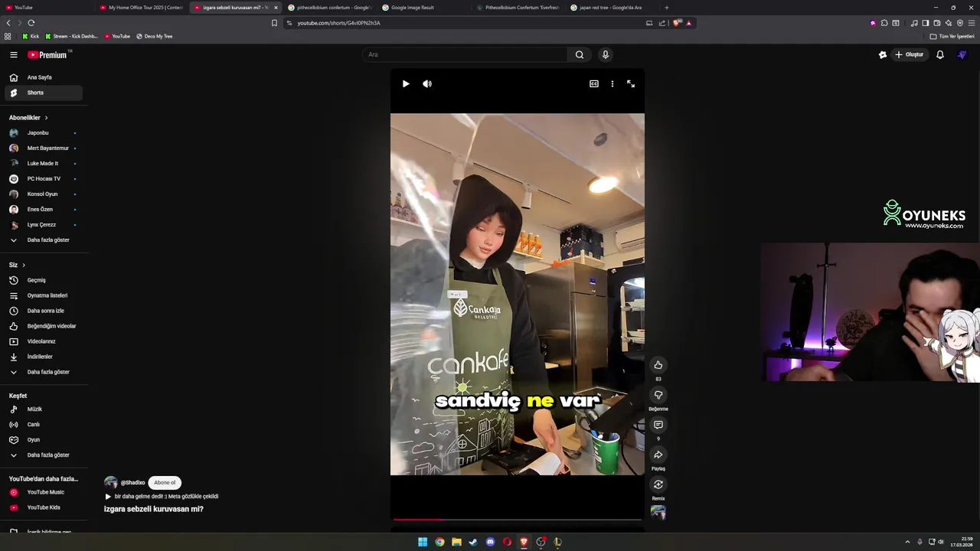Click the YouTube Premium logo
Image resolution: width=980 pixels, height=551 pixels.
pyautogui.click(x=47, y=54)
